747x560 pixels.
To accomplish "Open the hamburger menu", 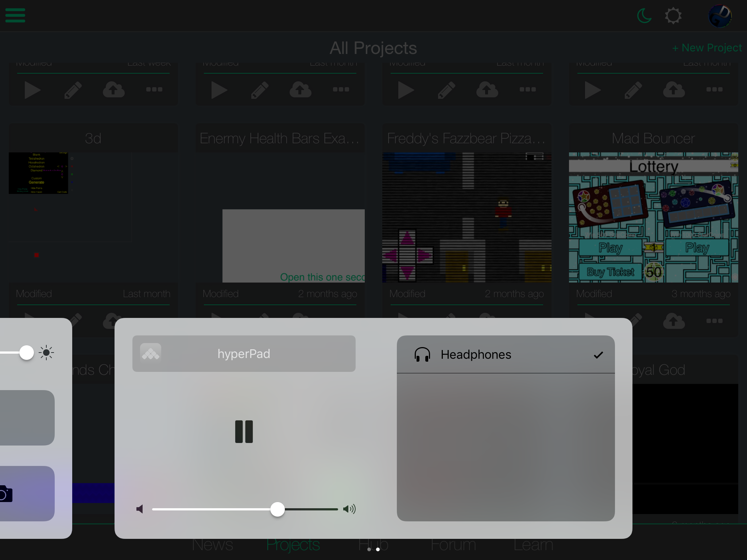I will coord(15,15).
